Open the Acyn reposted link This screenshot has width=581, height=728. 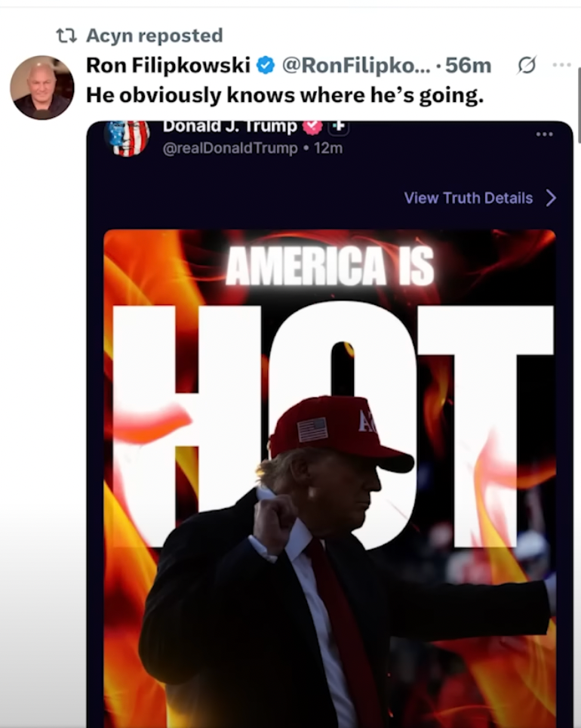point(155,35)
